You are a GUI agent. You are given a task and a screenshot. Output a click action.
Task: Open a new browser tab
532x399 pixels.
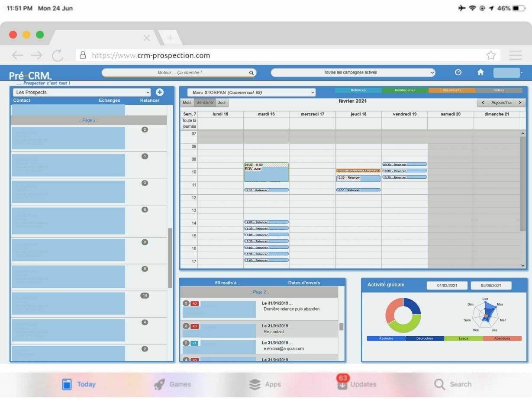(170, 38)
